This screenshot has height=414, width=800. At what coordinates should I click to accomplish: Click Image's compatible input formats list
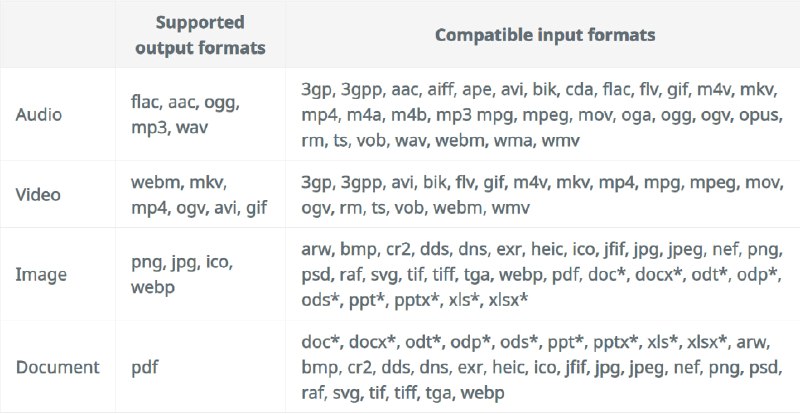coord(541,275)
